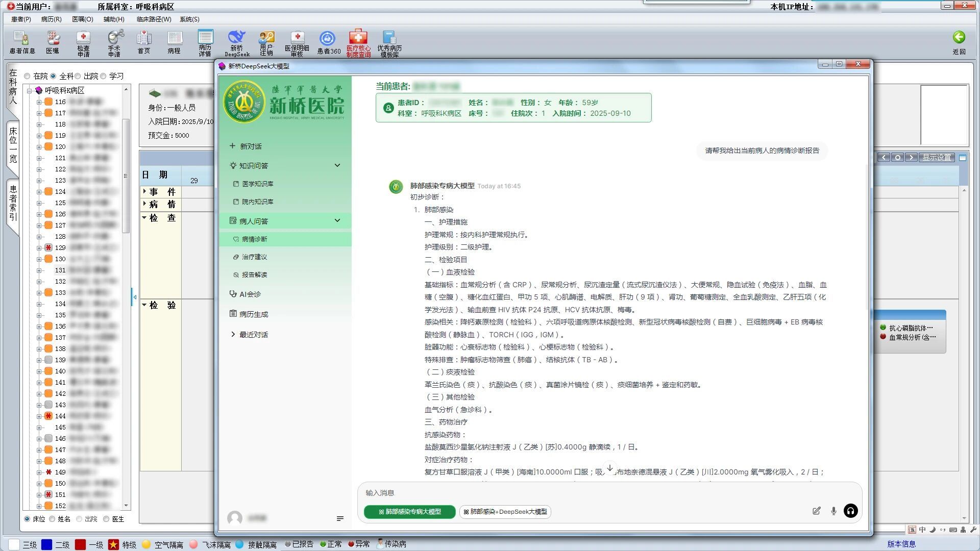Select the 在院 radio button
Viewport: 980px width, 551px height.
[x=27, y=76]
